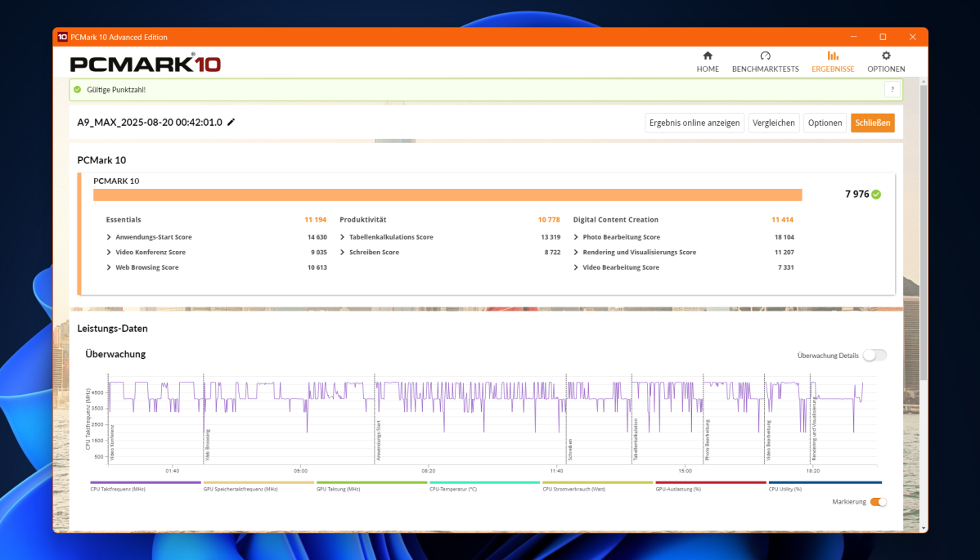This screenshot has width=980, height=560.
Task: Click the Essentials score 11 194
Action: point(316,220)
